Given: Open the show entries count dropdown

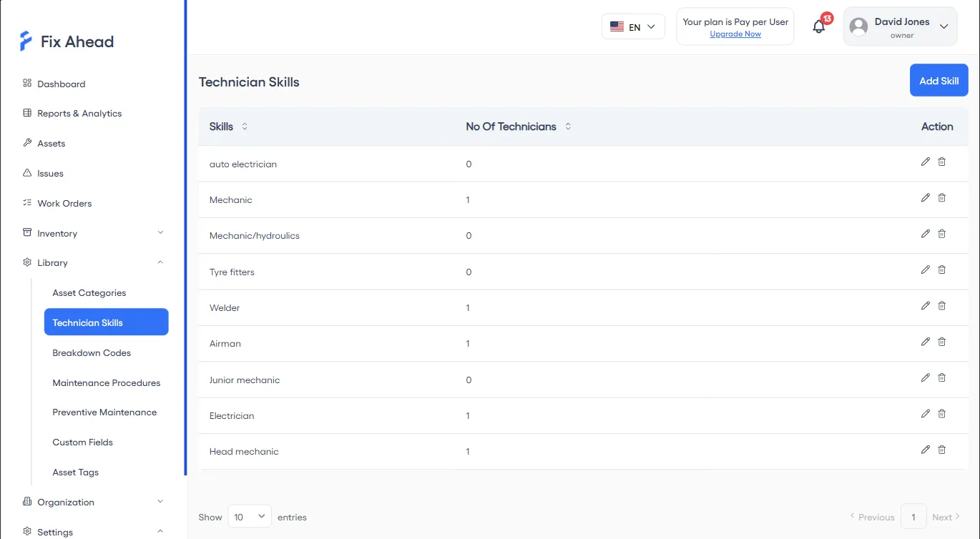Looking at the screenshot, I should (249, 517).
